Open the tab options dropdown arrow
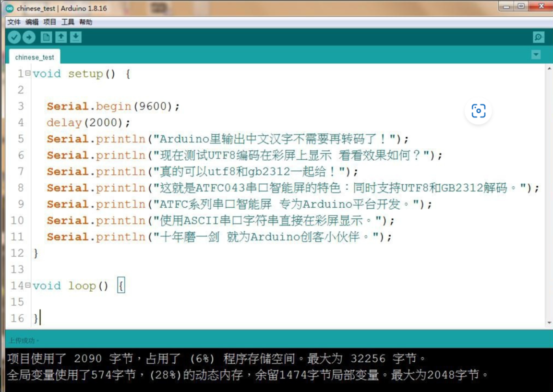The width and height of the screenshot is (553, 392). tap(536, 55)
